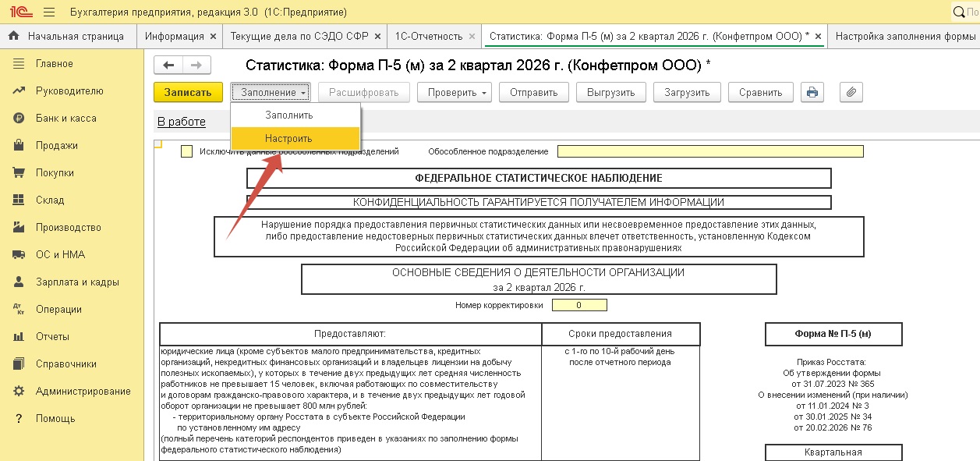The width and height of the screenshot is (980, 461).
Task: Click the Сроки предоставления column header
Action: [621, 334]
